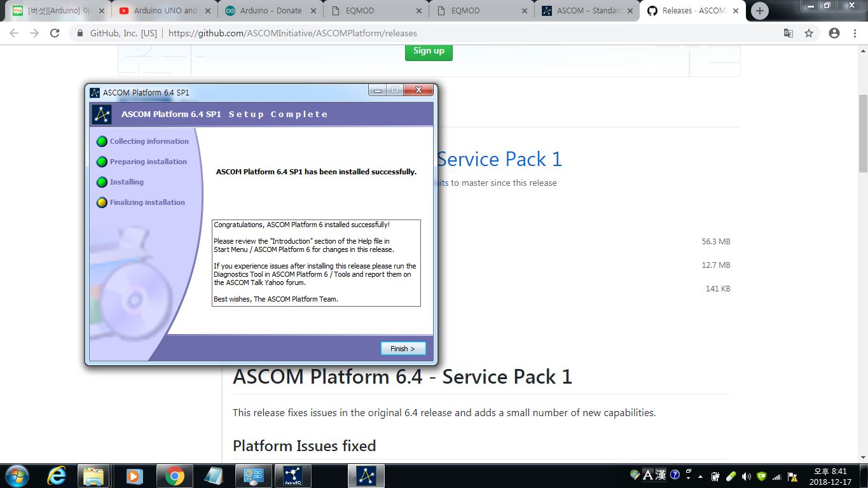Image resolution: width=868 pixels, height=488 pixels.
Task: Open Internet Explorer from the taskbar
Action: 57,476
